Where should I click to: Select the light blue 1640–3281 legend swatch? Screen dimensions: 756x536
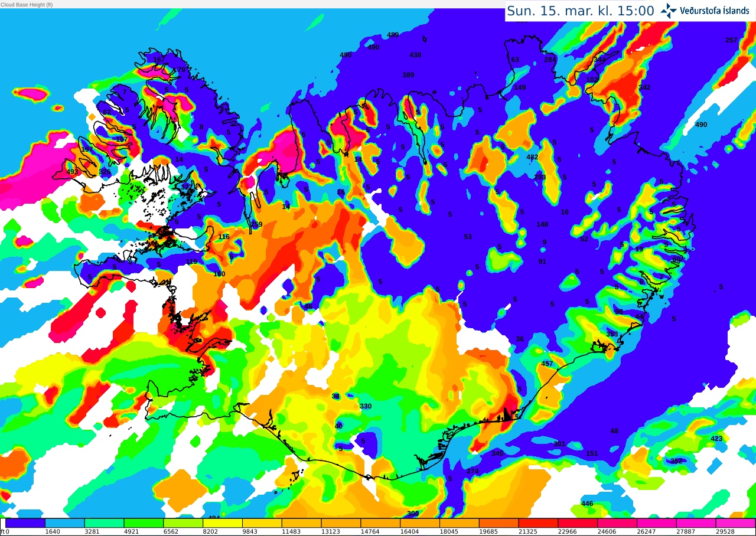65,523
